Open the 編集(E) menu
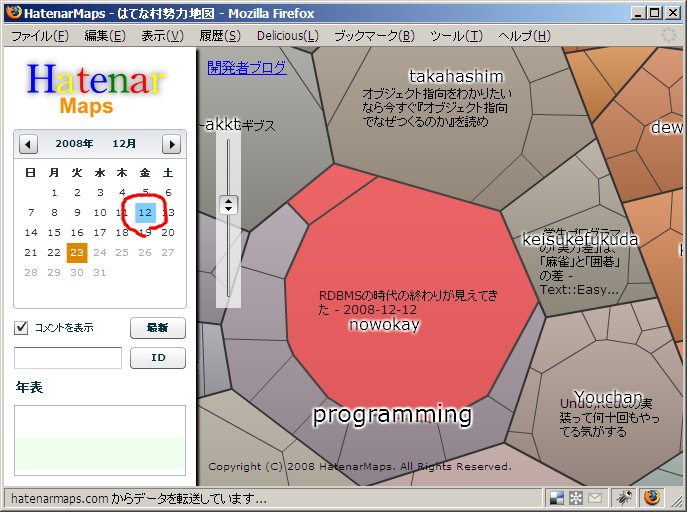This screenshot has height=512, width=687. click(105, 36)
